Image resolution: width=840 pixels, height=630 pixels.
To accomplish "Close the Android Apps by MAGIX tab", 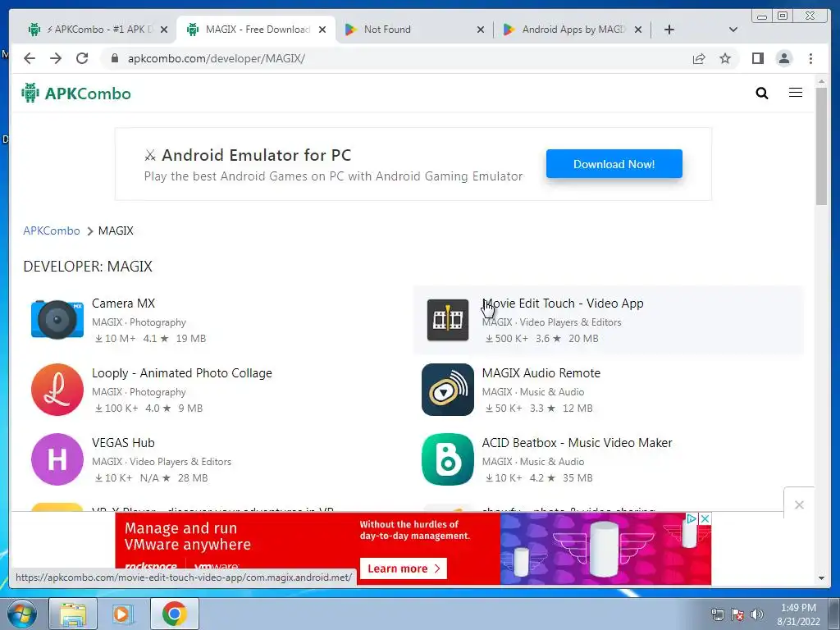I will tap(638, 30).
